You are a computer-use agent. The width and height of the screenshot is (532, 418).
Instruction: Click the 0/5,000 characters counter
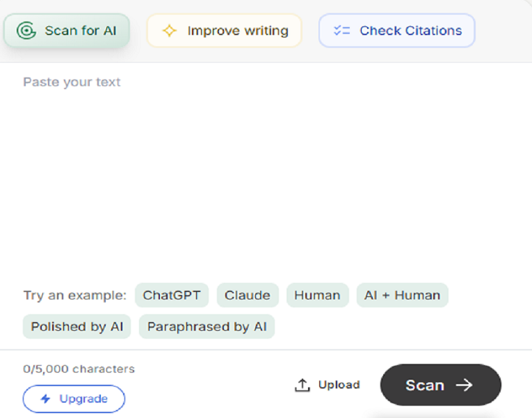79,369
